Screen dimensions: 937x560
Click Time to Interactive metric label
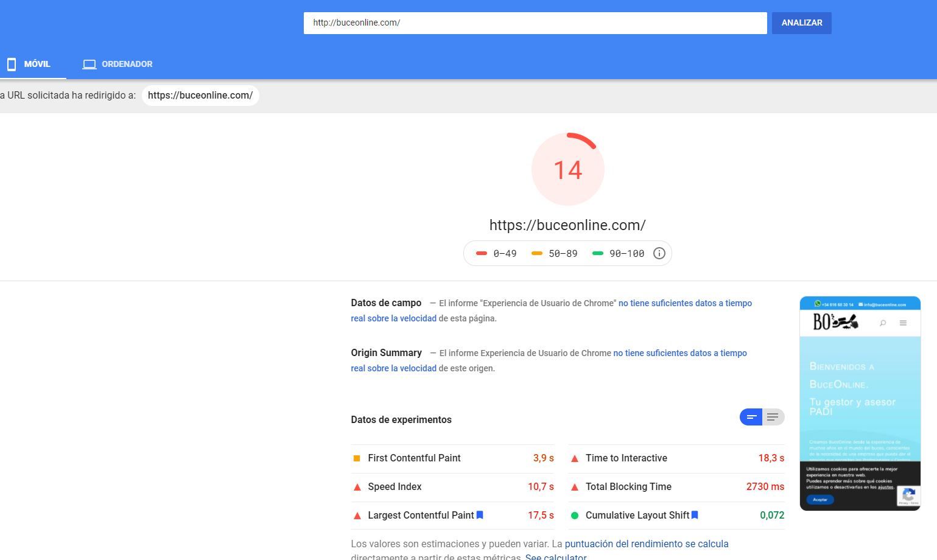[x=626, y=458]
